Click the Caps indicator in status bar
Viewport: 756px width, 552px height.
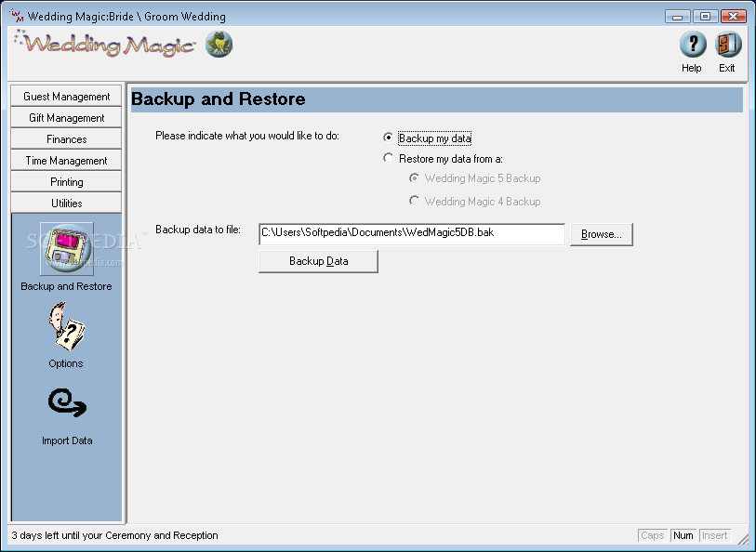pyautogui.click(x=653, y=535)
